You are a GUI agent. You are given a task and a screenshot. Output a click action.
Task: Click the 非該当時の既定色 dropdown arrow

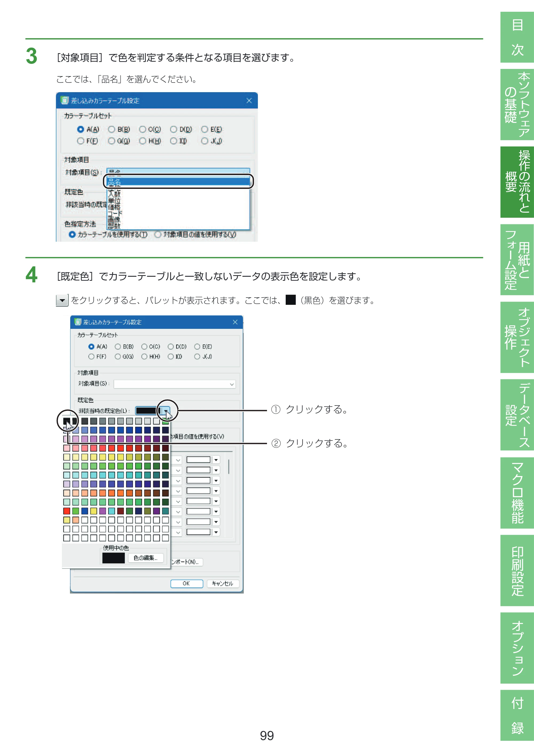166,411
